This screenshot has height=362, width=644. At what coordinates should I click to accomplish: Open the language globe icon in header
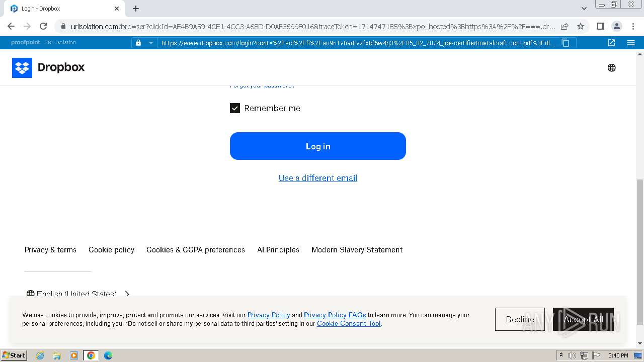[x=612, y=68]
